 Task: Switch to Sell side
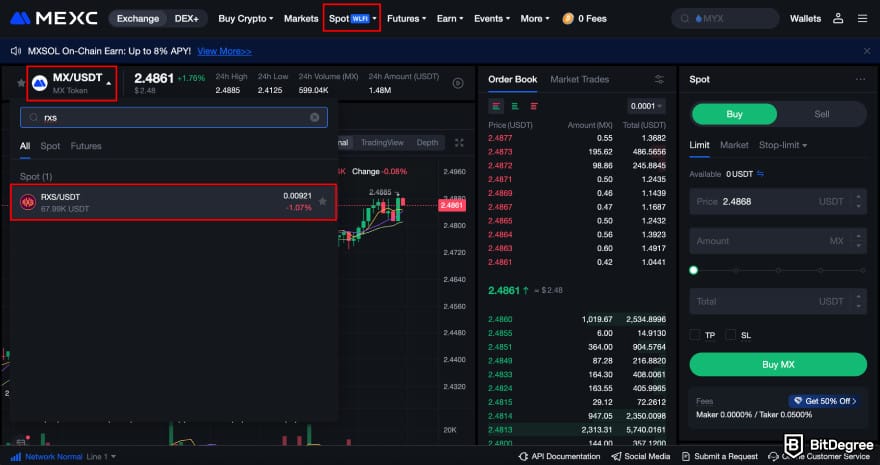point(822,114)
